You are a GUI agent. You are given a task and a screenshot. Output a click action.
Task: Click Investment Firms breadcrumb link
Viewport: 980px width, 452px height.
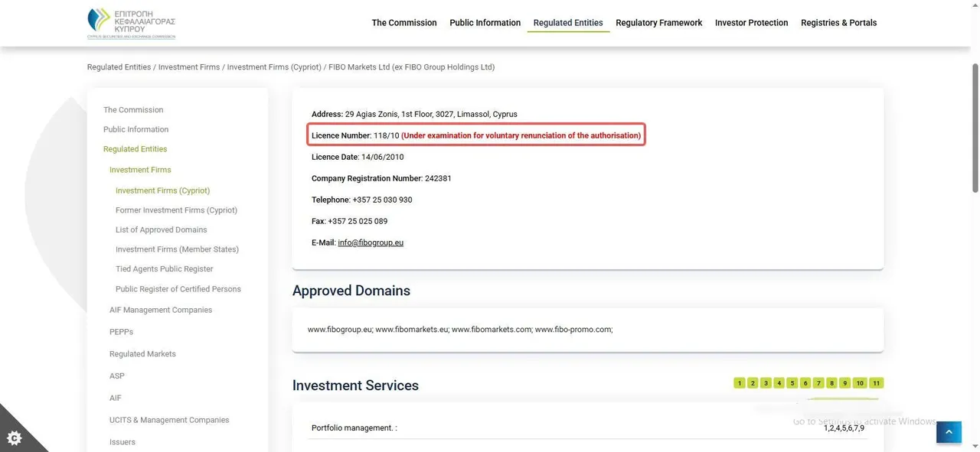pos(189,67)
